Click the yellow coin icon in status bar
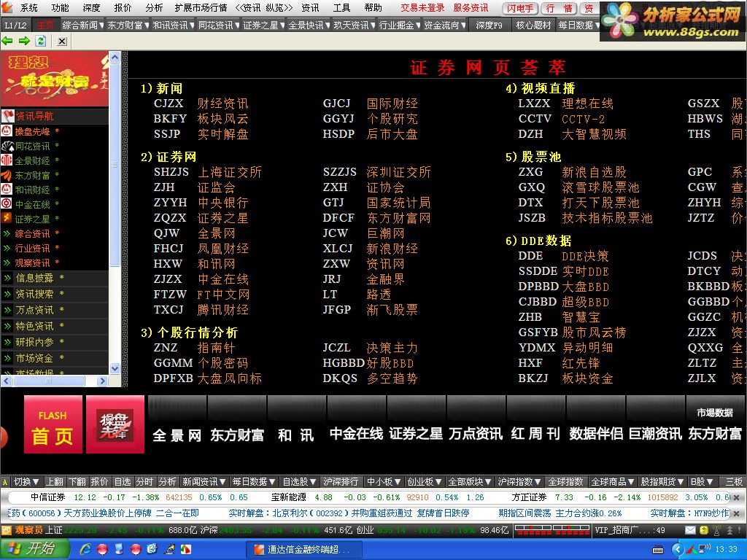This screenshot has height=560, width=747. (704, 530)
